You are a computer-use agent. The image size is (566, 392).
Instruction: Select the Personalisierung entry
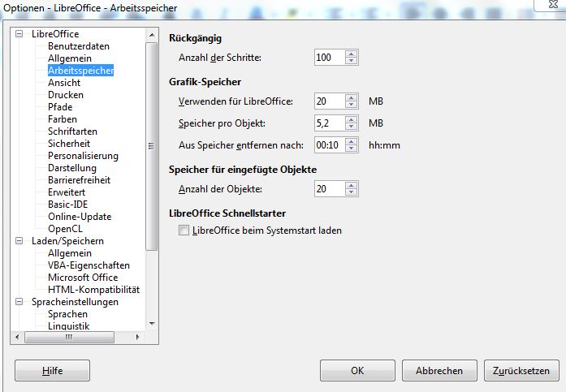click(x=83, y=156)
